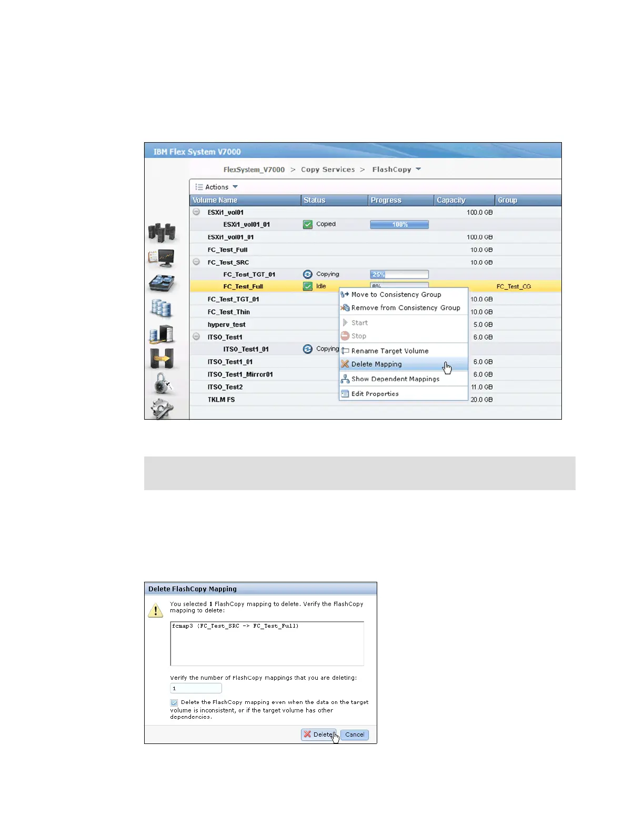Click Cancel in the Delete FlashCopy Mapping dialog

[x=355, y=735]
